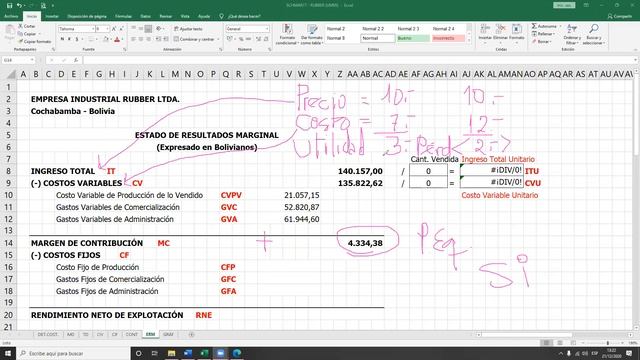The height and width of the screenshot is (360, 640).
Task: Apply the Incorrecto cell style
Action: tap(448, 38)
